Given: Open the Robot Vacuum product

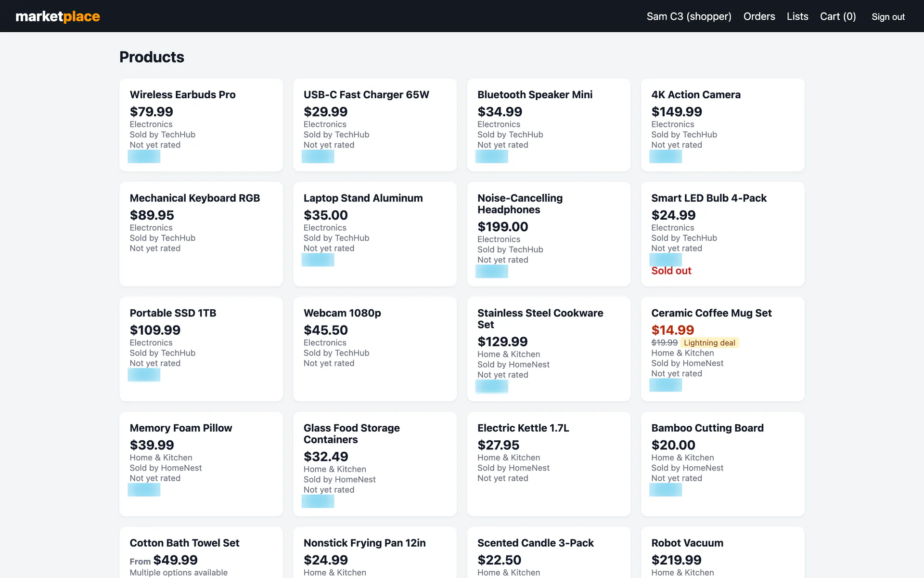Looking at the screenshot, I should pos(687,543).
